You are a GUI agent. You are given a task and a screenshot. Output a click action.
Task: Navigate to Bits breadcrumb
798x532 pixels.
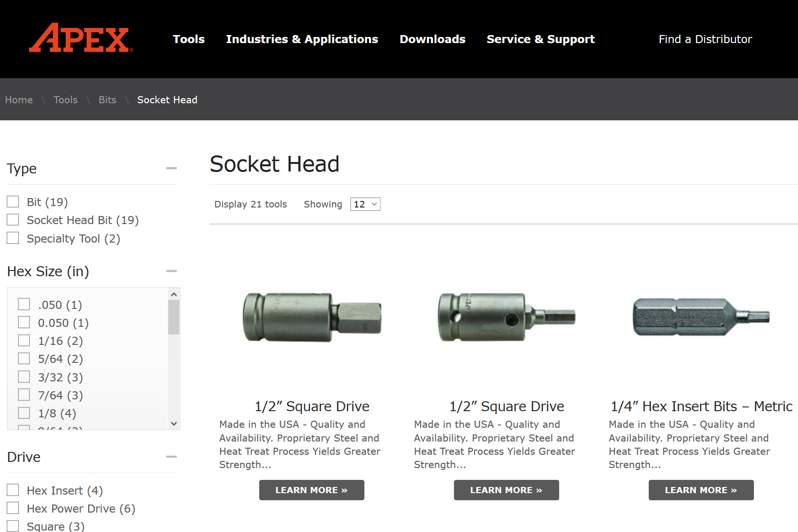coord(108,100)
